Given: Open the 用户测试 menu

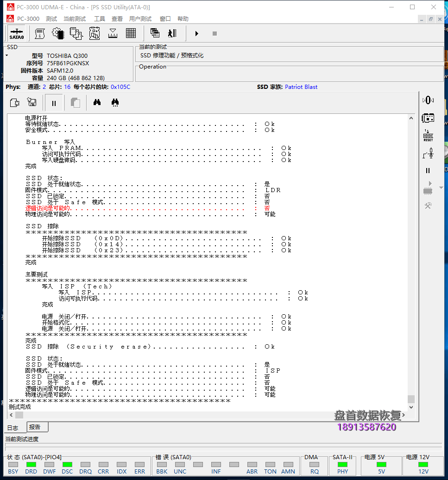Looking at the screenshot, I should coord(140,19).
